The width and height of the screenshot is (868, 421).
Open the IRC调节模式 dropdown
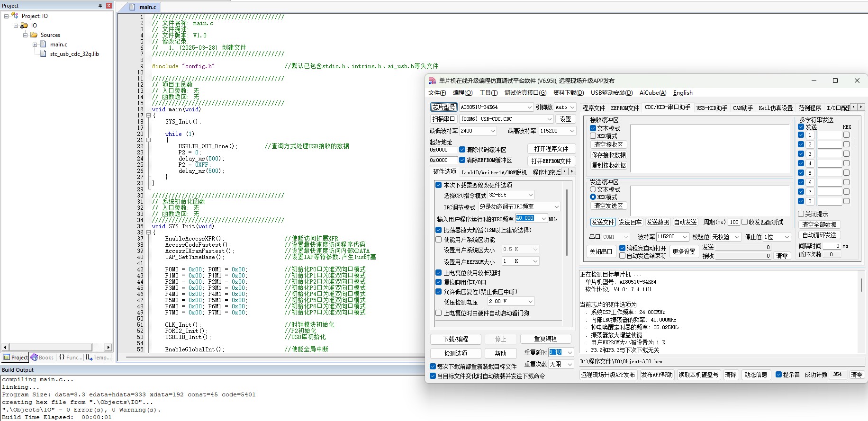tap(519, 207)
